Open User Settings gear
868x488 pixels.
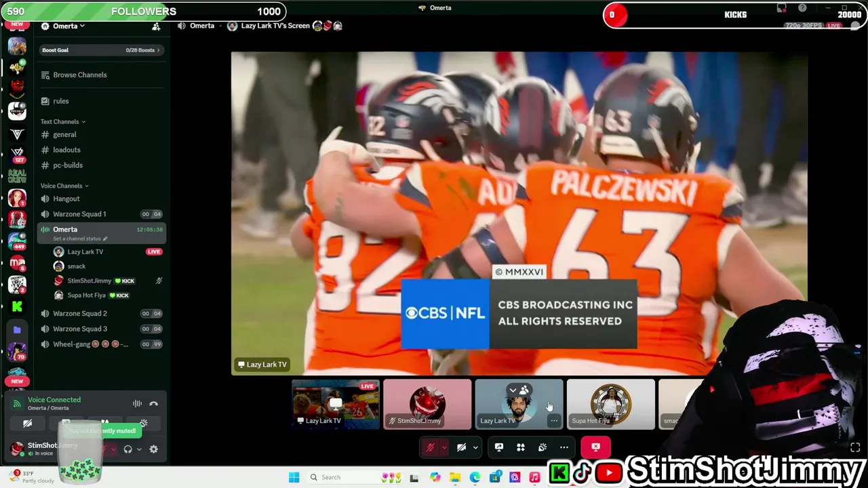click(x=153, y=449)
